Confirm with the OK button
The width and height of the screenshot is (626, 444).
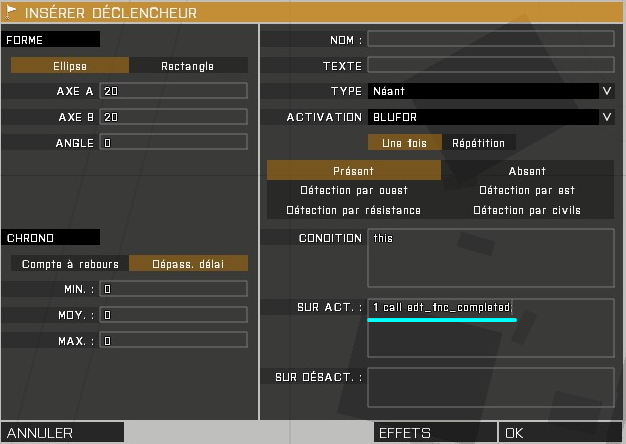[560, 433]
